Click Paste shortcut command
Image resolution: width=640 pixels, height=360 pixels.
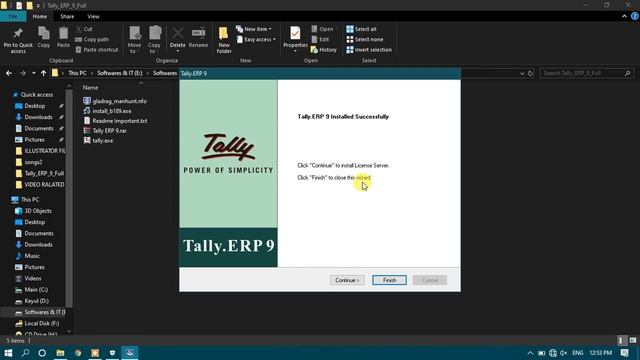click(97, 49)
